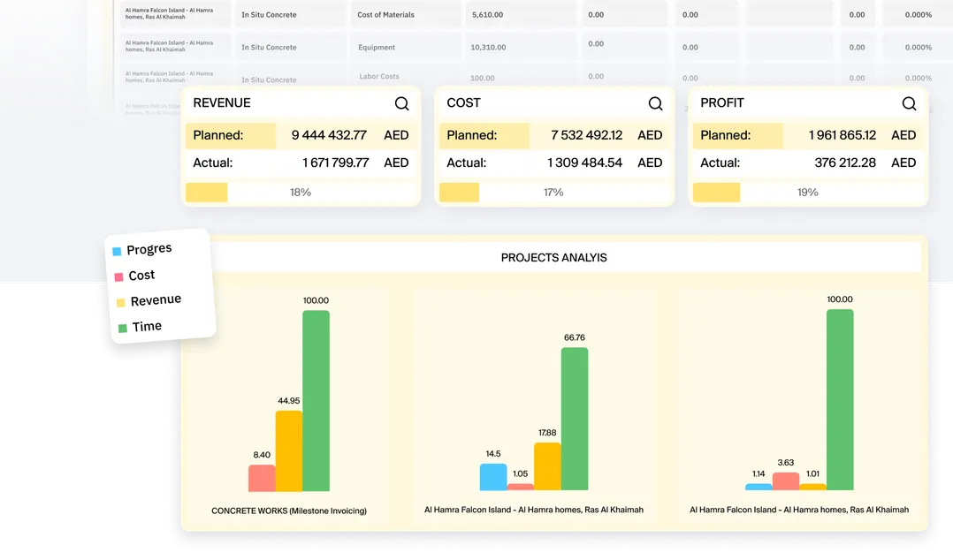Select the red Cost legend swatch

(x=118, y=277)
